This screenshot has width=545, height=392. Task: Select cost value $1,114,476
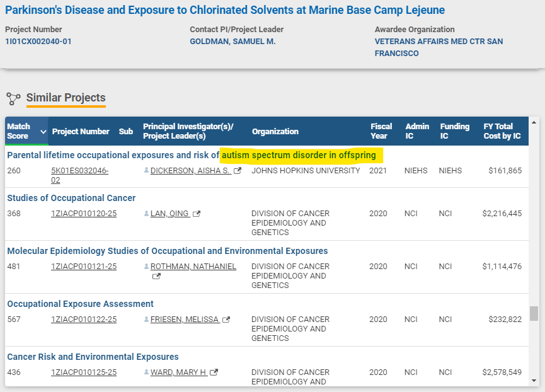pyautogui.click(x=502, y=266)
